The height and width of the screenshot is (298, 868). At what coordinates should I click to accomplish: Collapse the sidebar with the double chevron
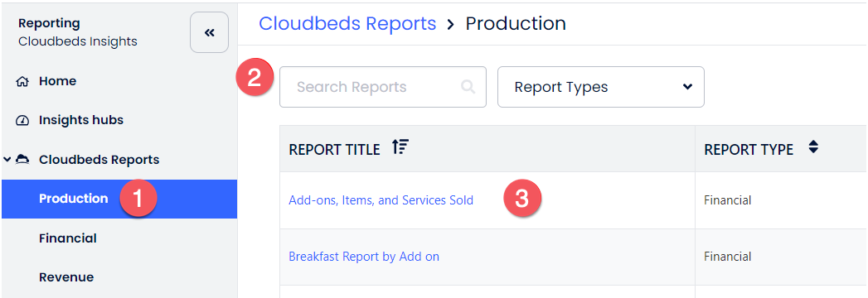(209, 32)
